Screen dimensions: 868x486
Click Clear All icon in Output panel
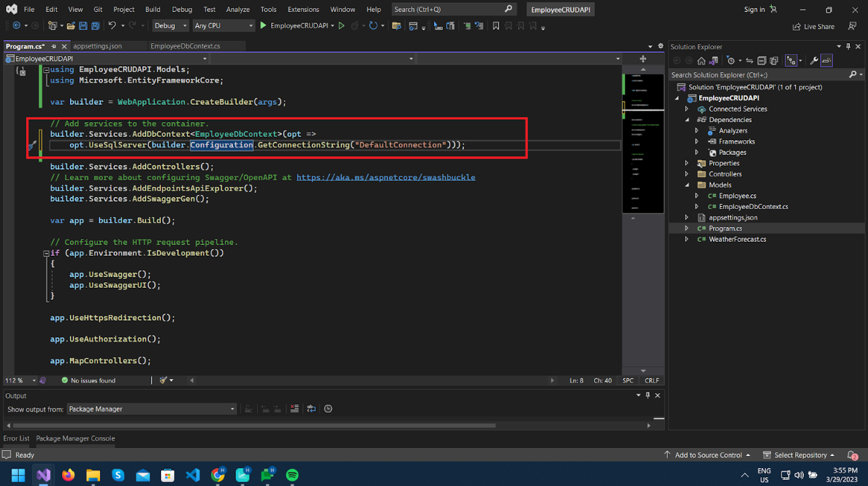[294, 409]
